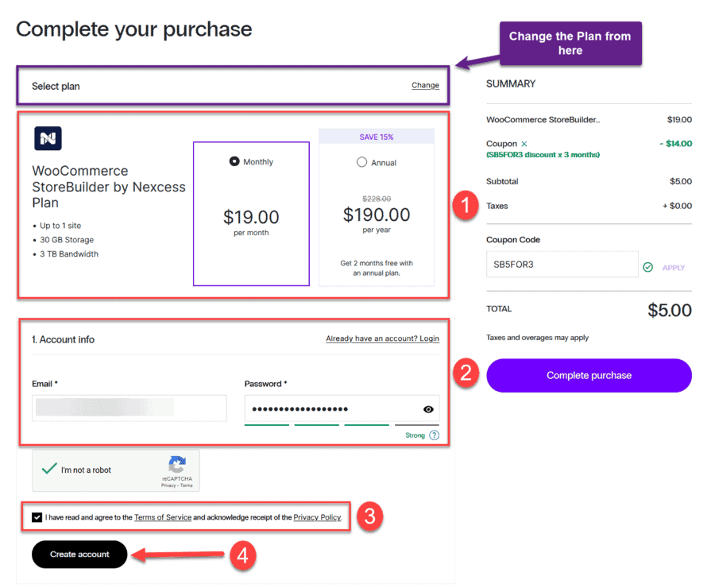Viewport: 715px width, 588px height.
Task: Click the Nexcess logo icon
Action: (48, 138)
